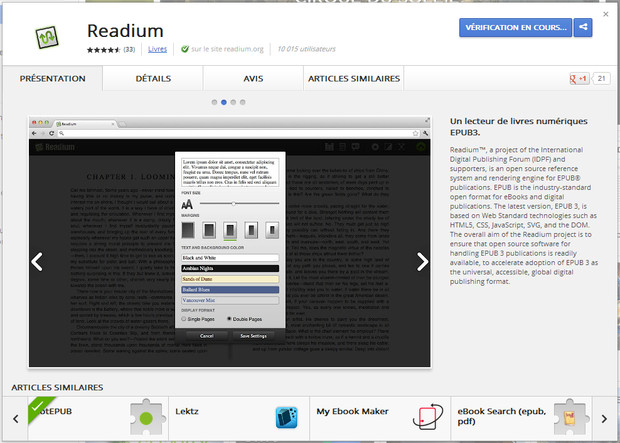Open the Livres category link
The image size is (620, 443).
157,48
